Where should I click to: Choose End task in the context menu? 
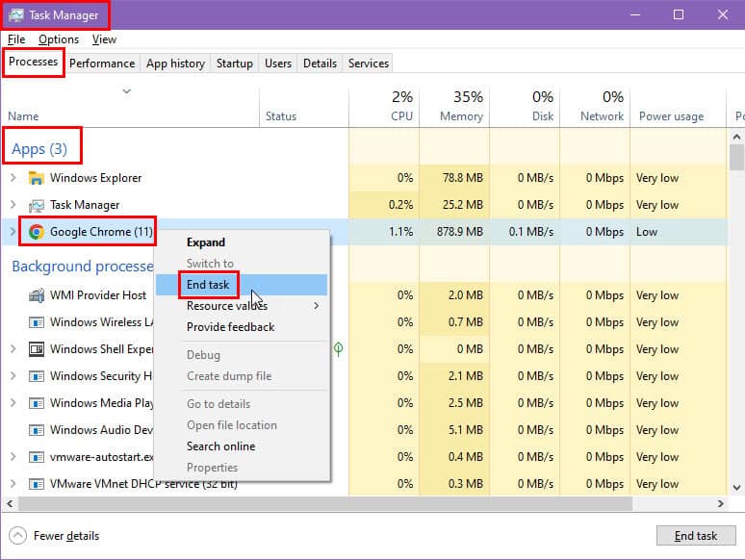click(x=242, y=285)
